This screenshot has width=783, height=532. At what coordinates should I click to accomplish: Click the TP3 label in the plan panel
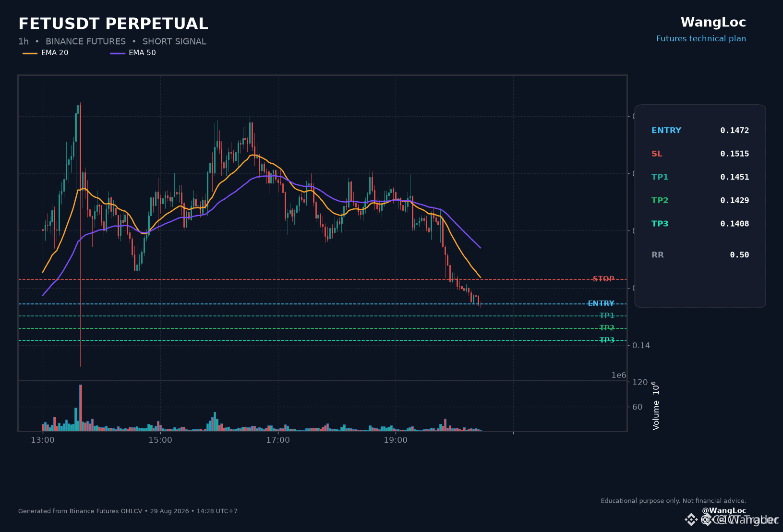[660, 224]
